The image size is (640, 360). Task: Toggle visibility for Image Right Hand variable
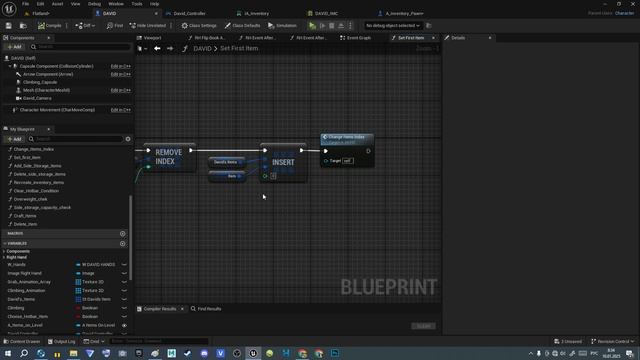pyautogui.click(x=124, y=273)
